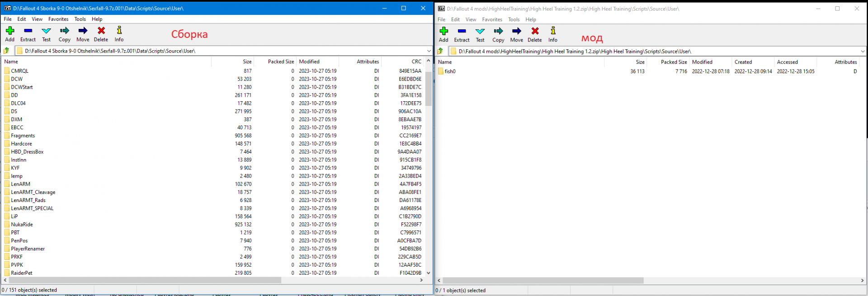This screenshot has width=868, height=296.
Task: Expand the right window address bar dropdown
Action: [863, 51]
